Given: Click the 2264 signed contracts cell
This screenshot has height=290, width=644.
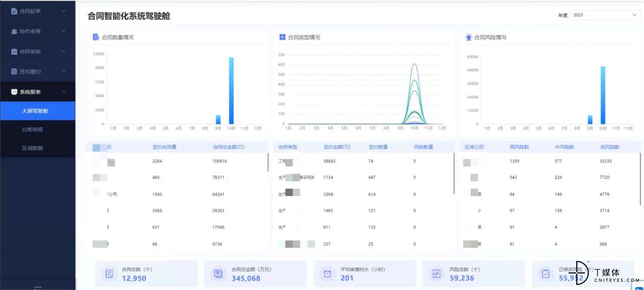Looking at the screenshot, I should tap(157, 161).
